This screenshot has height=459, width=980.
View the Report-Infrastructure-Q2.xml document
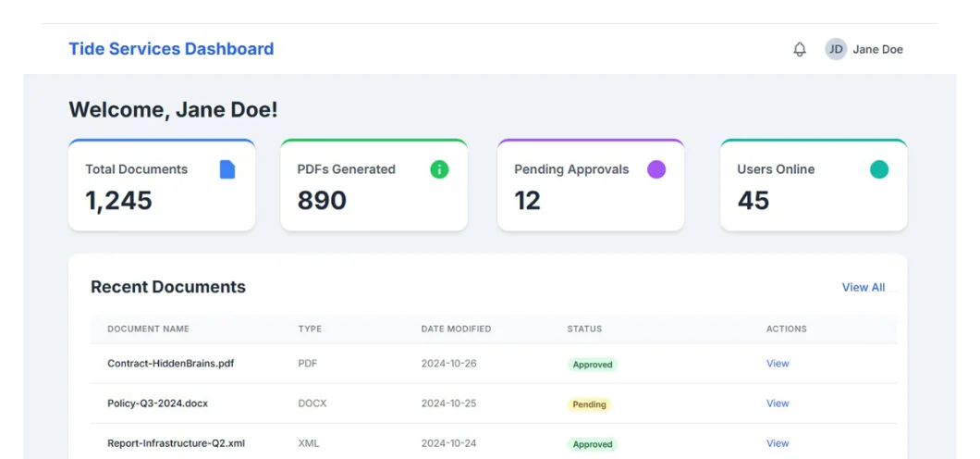point(778,443)
